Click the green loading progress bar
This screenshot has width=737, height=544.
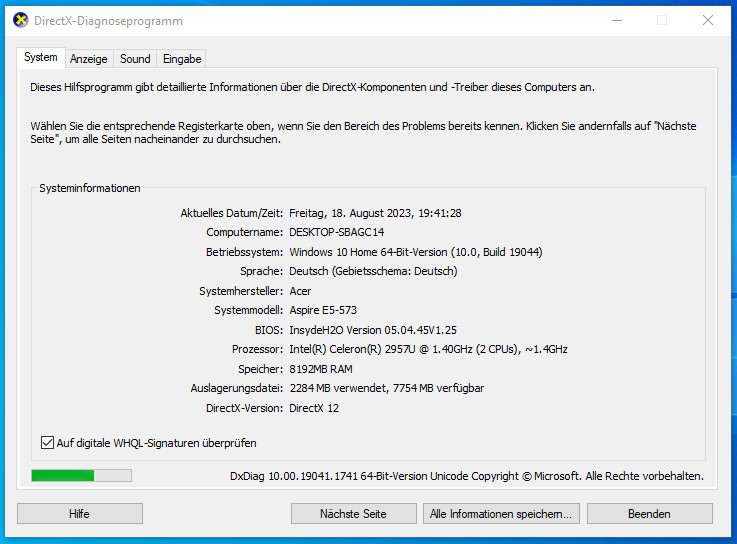[x=81, y=475]
